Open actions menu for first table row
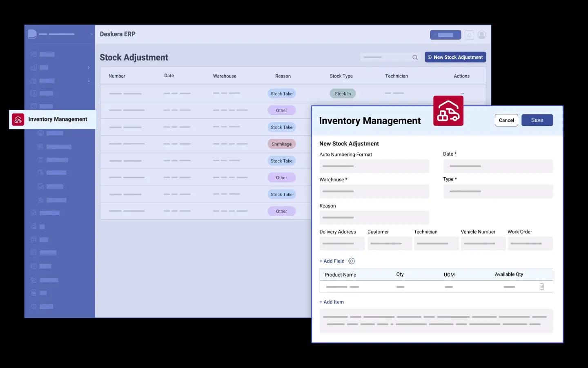 click(x=462, y=94)
